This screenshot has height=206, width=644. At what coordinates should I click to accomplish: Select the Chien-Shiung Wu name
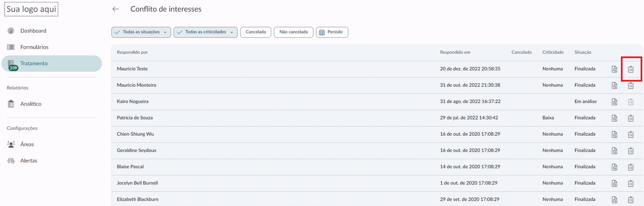(x=135, y=134)
